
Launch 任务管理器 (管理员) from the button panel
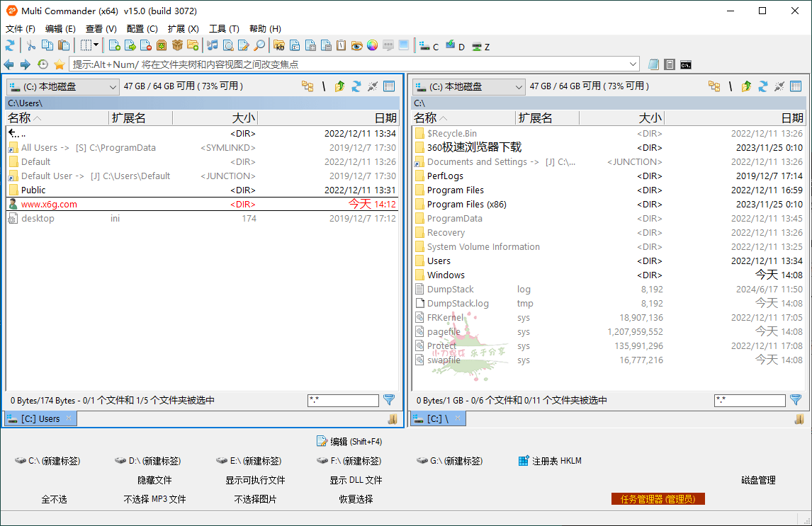tap(658, 498)
